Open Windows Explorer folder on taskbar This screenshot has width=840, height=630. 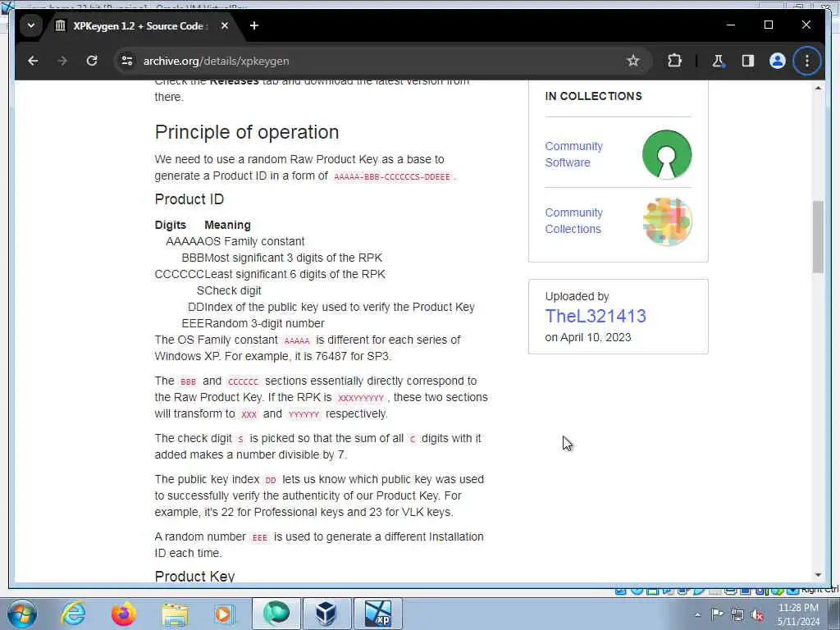(175, 614)
